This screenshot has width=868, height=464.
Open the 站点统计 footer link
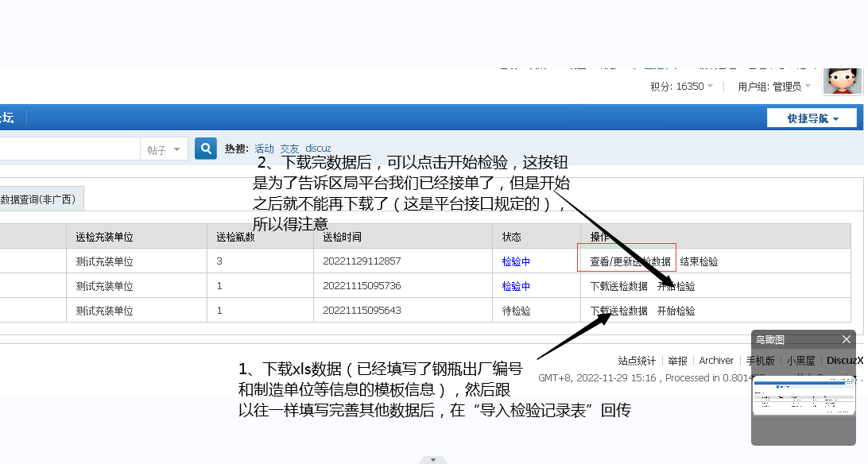[635, 360]
